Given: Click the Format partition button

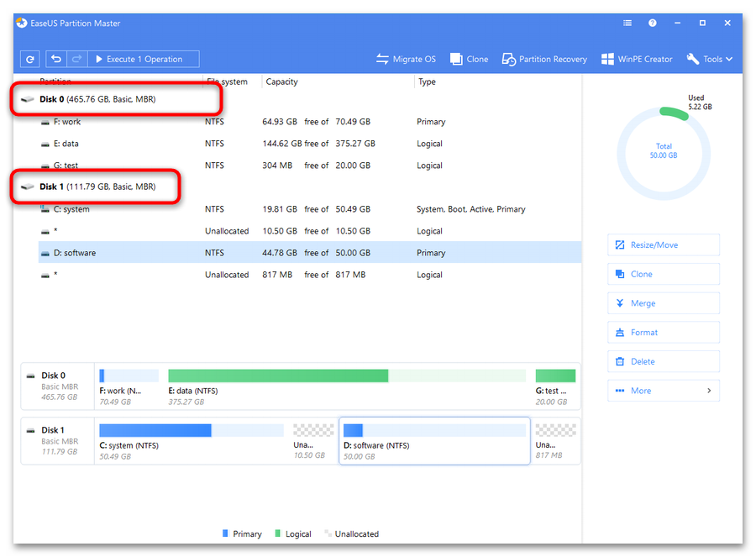Looking at the screenshot, I should point(664,333).
